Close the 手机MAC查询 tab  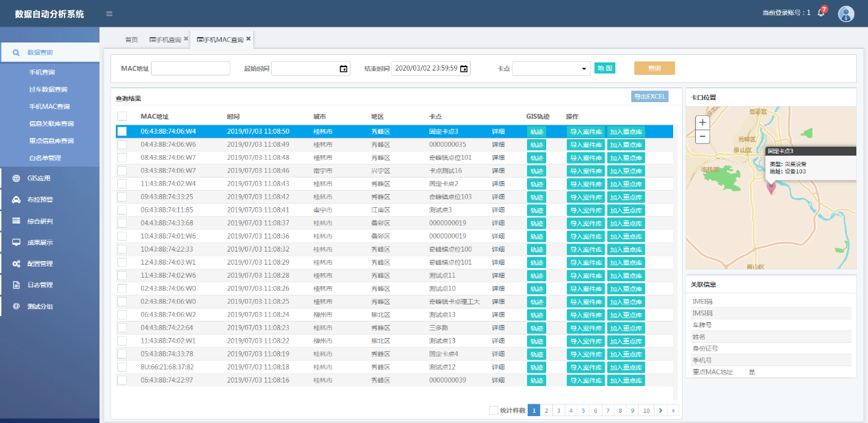[248, 39]
